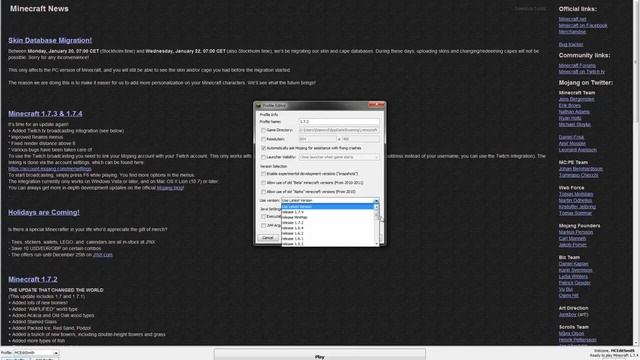The width and height of the screenshot is (640, 360).
Task: Open the JINX.com link
Action: point(102,255)
